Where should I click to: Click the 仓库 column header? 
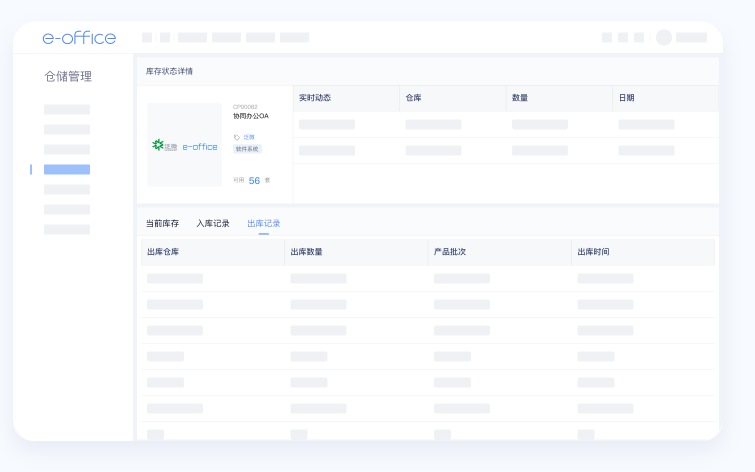click(414, 98)
